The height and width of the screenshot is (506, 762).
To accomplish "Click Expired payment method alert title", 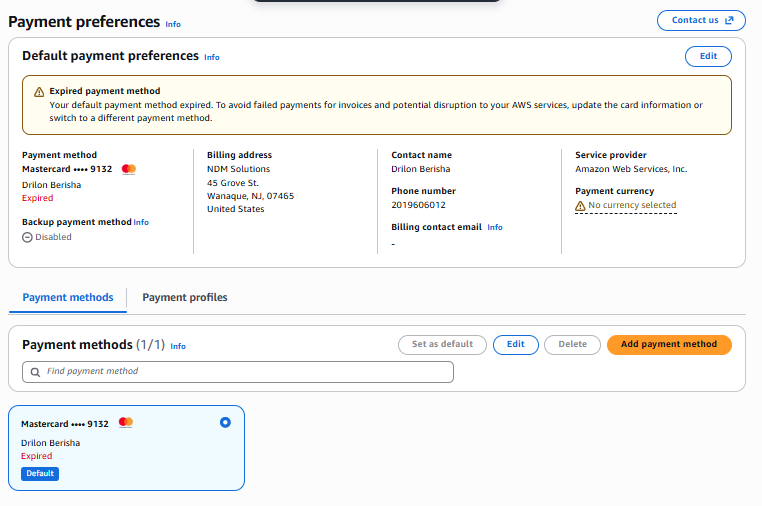I will 105,91.
